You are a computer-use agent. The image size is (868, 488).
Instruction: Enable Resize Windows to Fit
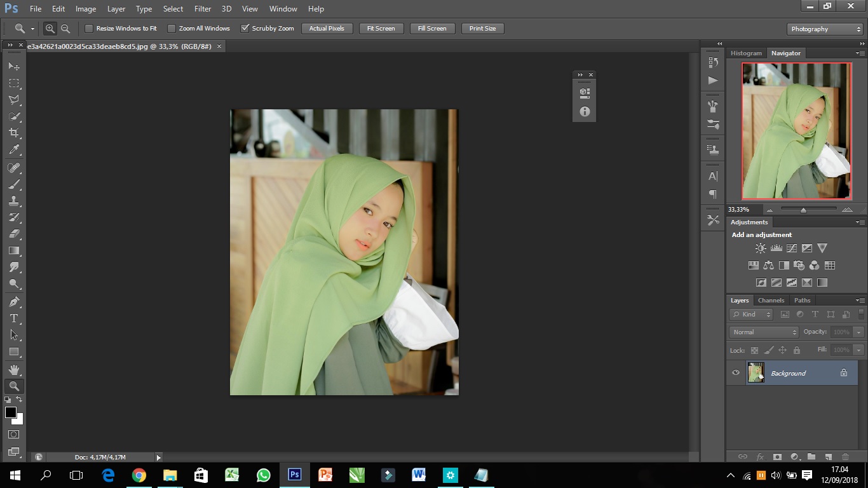click(89, 28)
